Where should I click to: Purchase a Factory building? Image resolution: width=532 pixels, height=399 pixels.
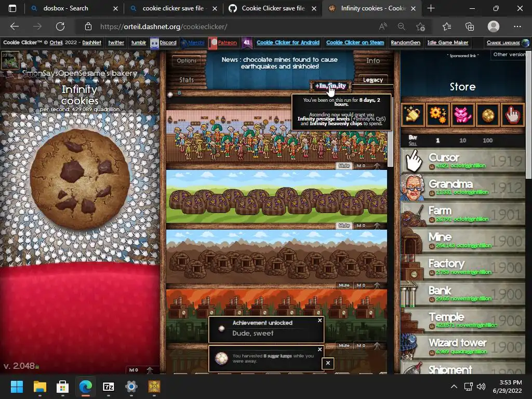click(463, 267)
